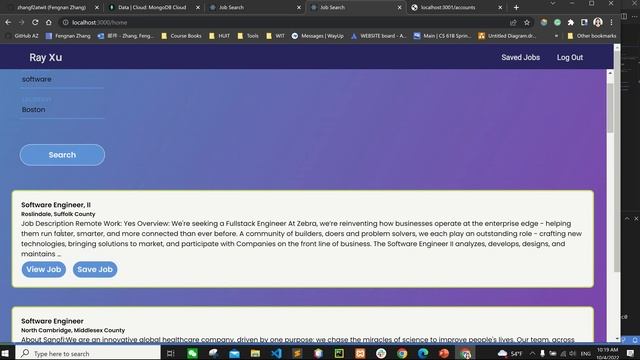
Task: Open the HUIT bookmark folder
Action: pyautogui.click(x=219, y=36)
